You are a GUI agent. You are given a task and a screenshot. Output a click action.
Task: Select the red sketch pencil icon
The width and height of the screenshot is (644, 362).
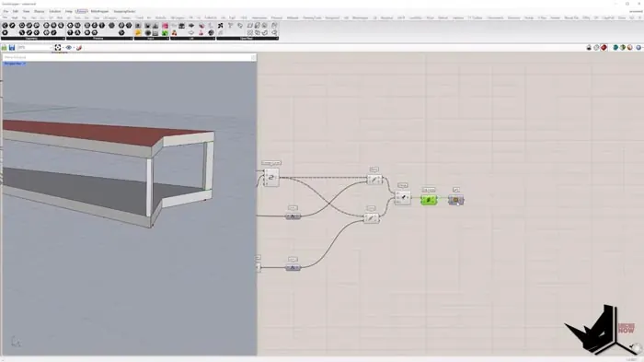point(79,48)
